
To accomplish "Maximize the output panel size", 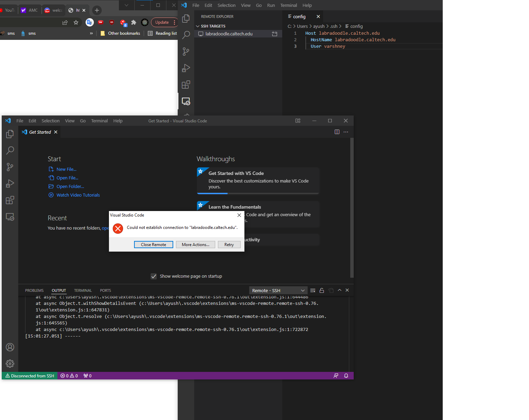I will pyautogui.click(x=340, y=290).
